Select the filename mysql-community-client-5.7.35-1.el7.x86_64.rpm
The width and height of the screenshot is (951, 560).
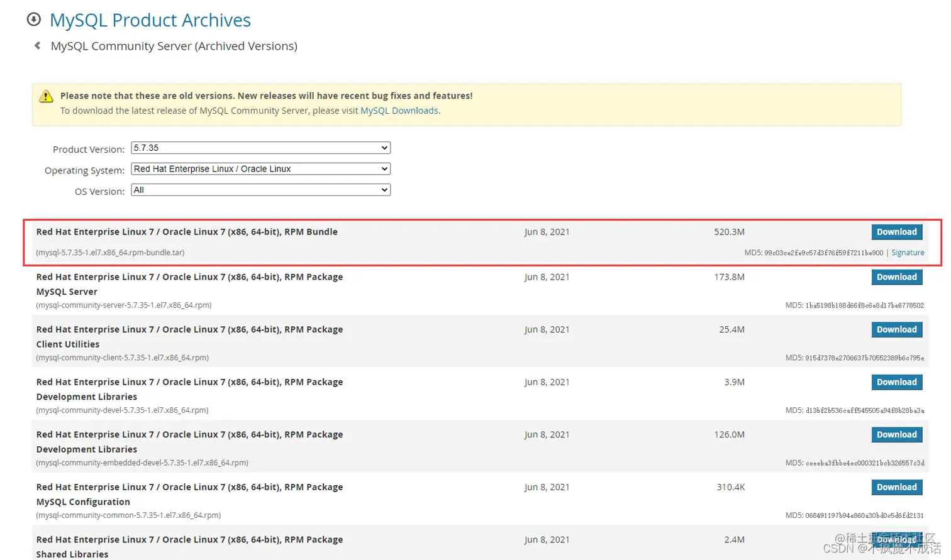tap(123, 358)
